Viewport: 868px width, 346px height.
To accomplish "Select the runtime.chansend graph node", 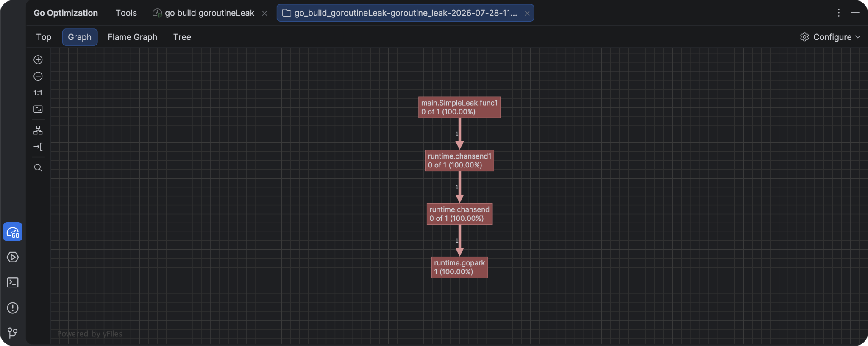I will coord(459,214).
